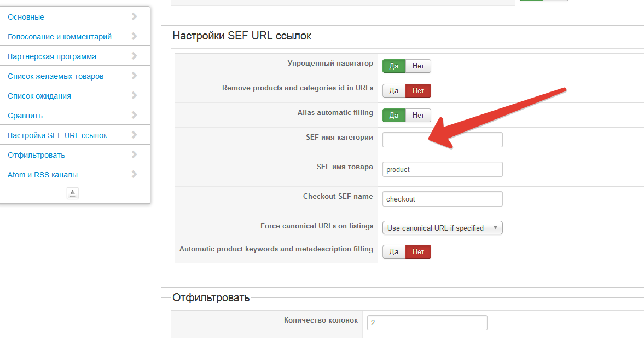Click the chevron beside Atom и RSS каналы
Screen dimensions: 644x338
click(x=135, y=174)
